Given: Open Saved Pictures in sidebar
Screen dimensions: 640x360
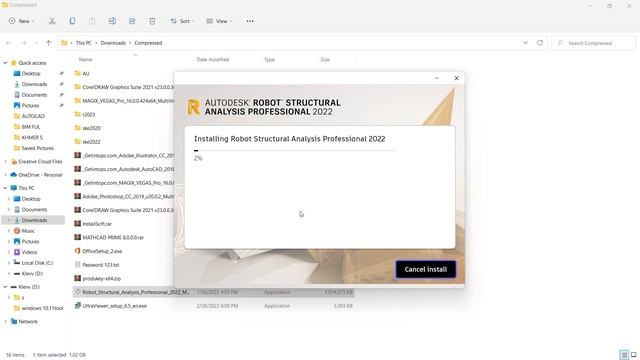Looking at the screenshot, I should (x=38, y=148).
